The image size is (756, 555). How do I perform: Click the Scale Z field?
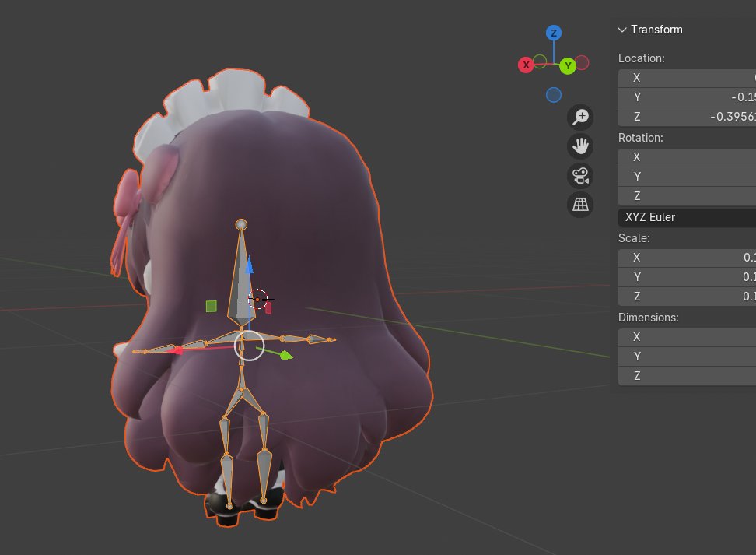pos(687,297)
